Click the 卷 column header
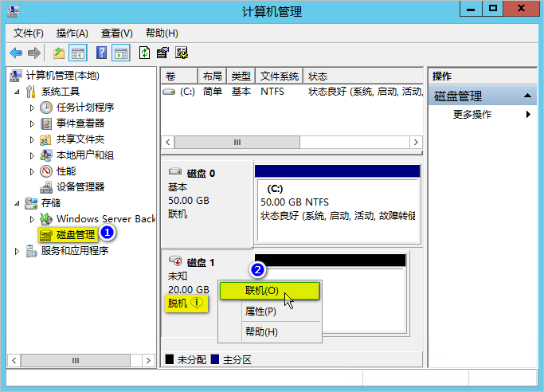This screenshot has height=392, width=544. coord(179,76)
